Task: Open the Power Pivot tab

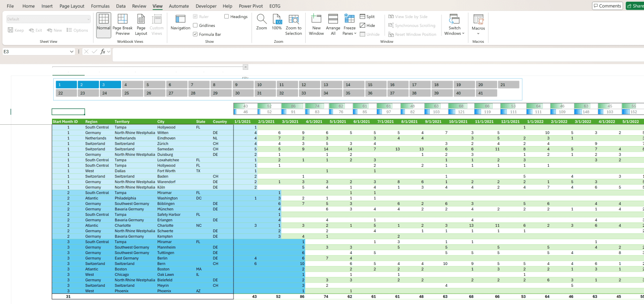Action: [x=251, y=6]
